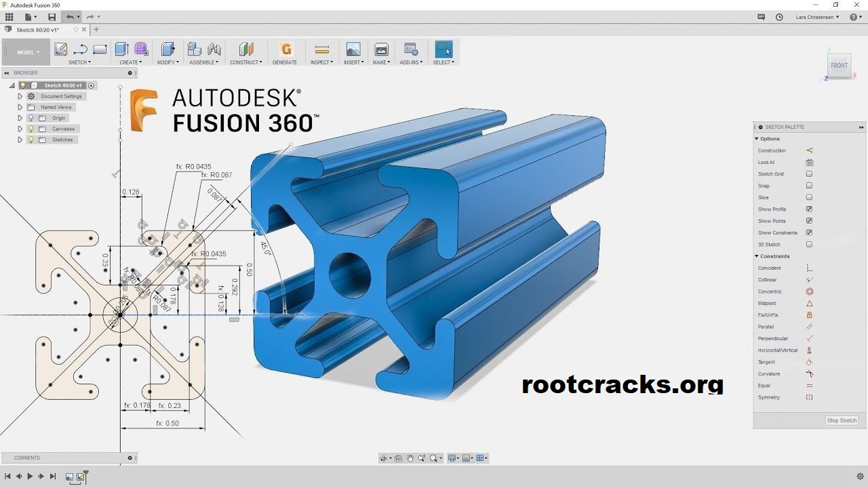Uncheck Show Points checkbox
Image resolution: width=868 pixels, height=488 pixels.
point(809,221)
